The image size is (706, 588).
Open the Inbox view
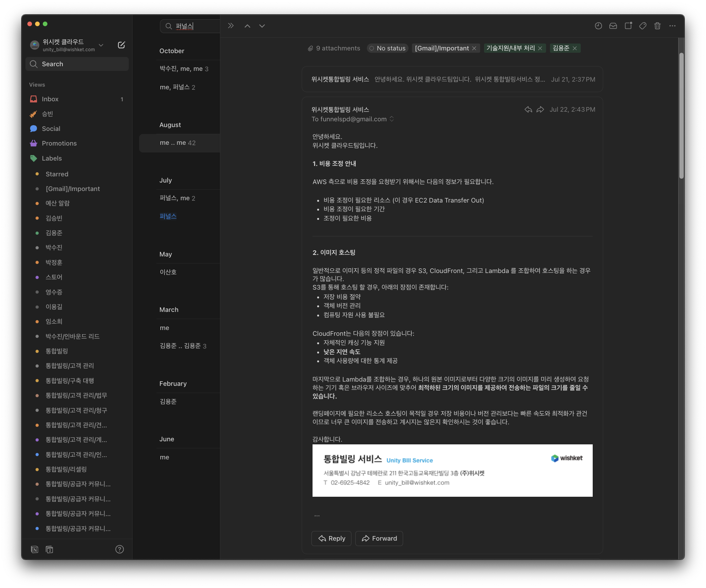tap(50, 99)
